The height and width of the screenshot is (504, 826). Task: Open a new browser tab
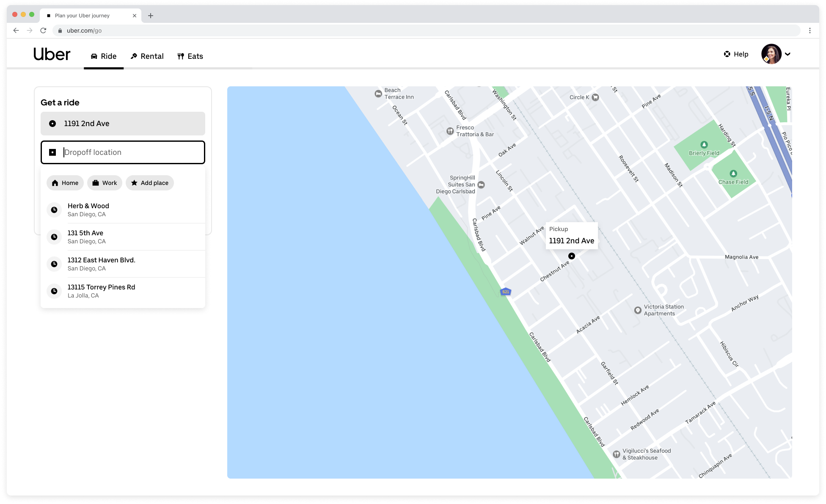[151, 16]
